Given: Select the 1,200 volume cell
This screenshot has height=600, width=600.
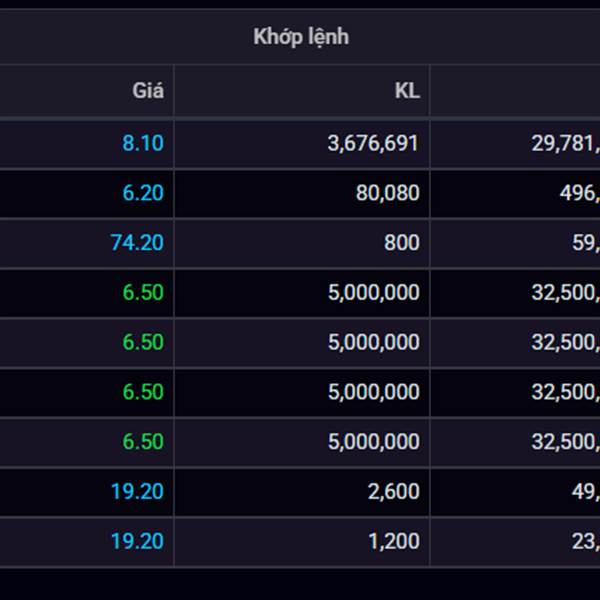Looking at the screenshot, I should (x=394, y=542).
